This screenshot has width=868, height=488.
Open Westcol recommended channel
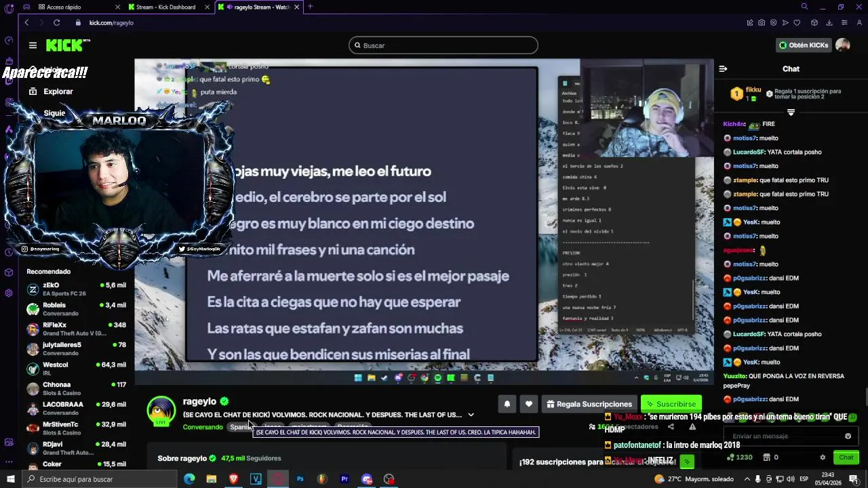tap(77, 369)
